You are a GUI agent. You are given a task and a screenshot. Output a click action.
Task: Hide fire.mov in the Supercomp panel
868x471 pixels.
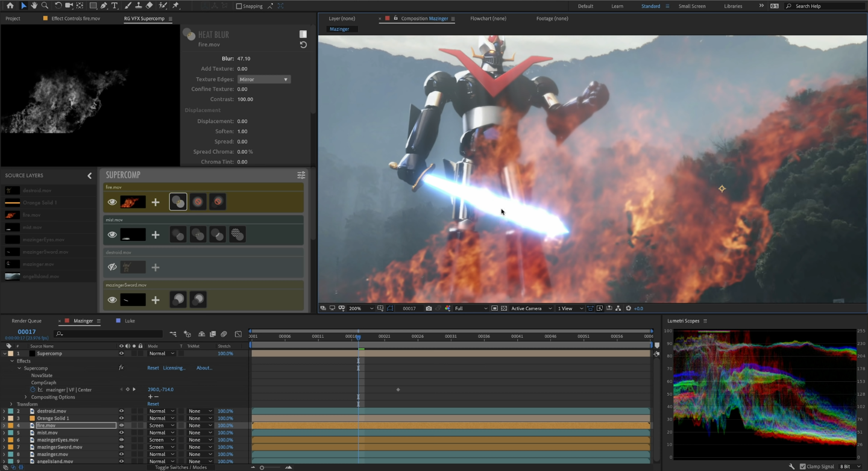pyautogui.click(x=112, y=202)
